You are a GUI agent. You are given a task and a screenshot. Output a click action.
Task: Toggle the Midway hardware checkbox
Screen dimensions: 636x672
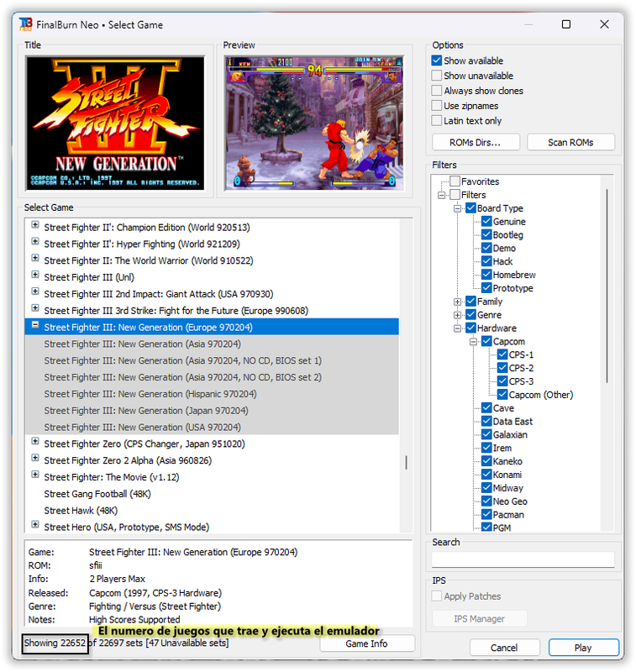[x=486, y=488]
